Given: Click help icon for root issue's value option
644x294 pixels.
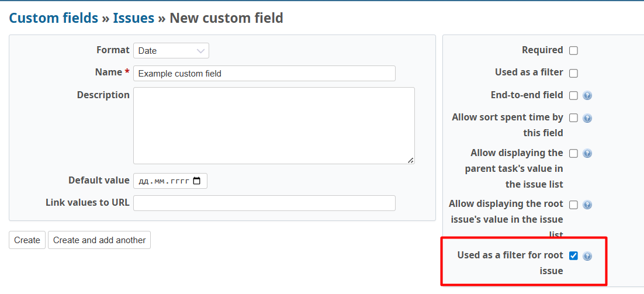Looking at the screenshot, I should point(587,205).
